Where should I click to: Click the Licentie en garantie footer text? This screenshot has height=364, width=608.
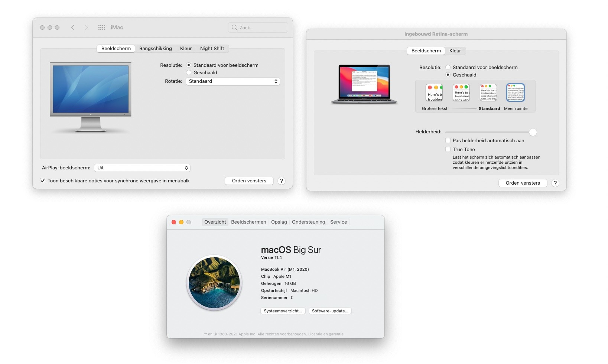[326, 334]
